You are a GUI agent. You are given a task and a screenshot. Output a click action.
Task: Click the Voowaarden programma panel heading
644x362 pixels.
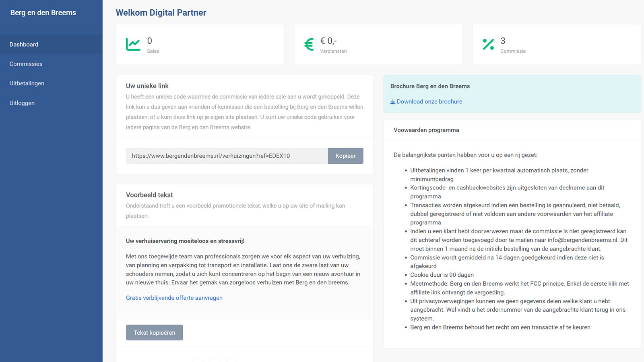click(x=426, y=130)
